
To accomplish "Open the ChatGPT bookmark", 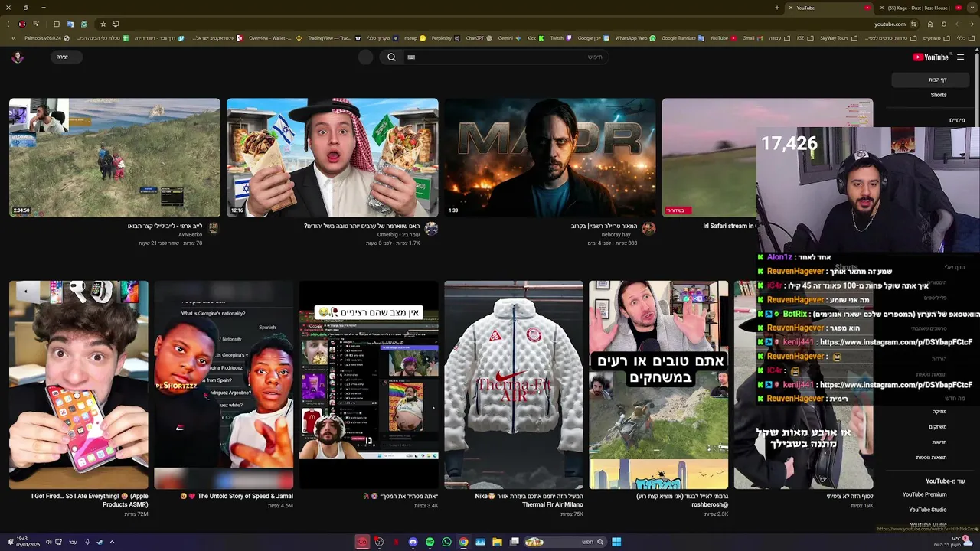I will pyautogui.click(x=479, y=37).
